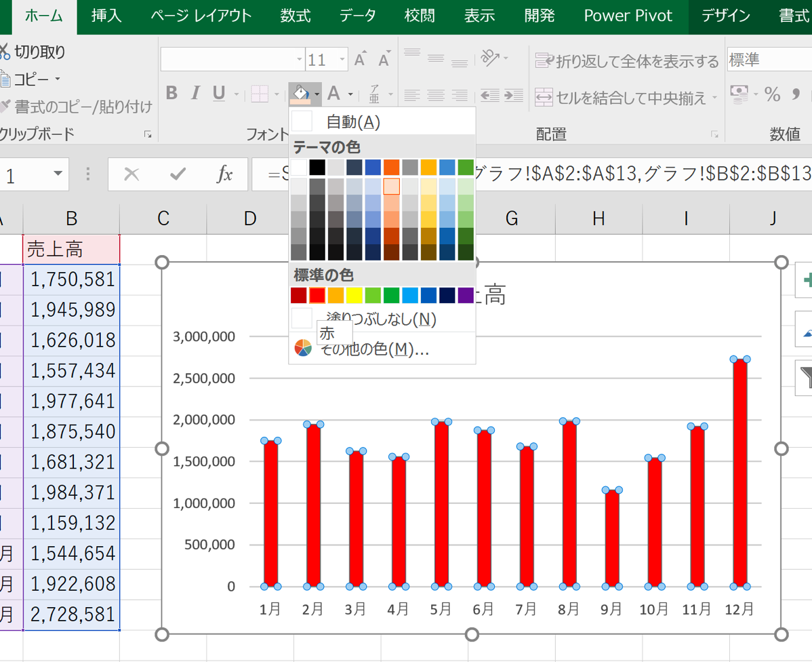The width and height of the screenshot is (812, 662).
Task: Pick the purple standard color swatch
Action: pos(466,296)
